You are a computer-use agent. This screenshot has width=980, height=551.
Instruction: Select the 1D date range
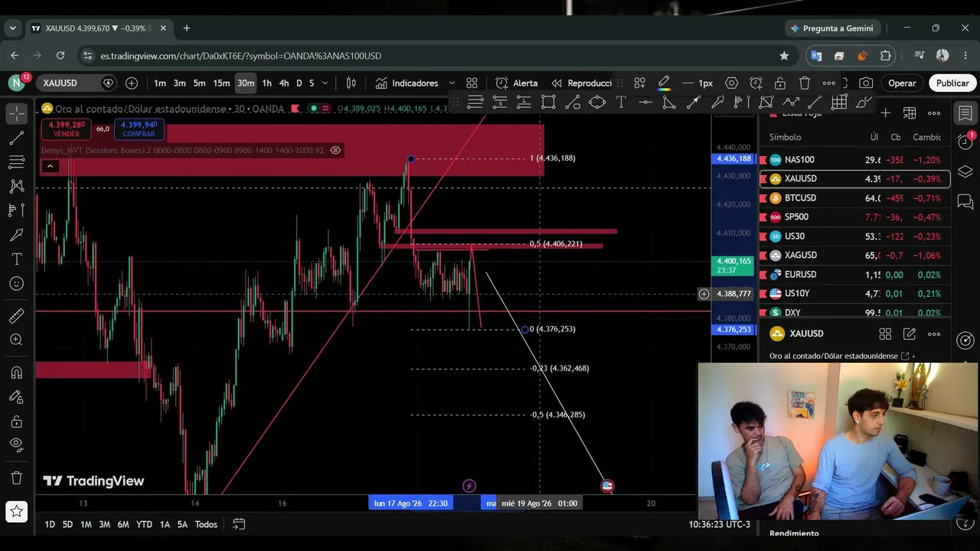[50, 524]
